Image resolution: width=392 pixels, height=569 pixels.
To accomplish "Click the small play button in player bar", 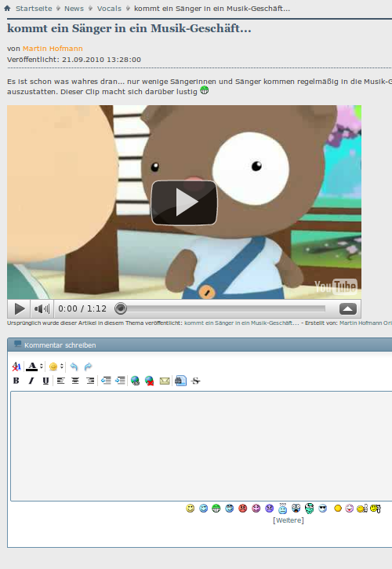I will [20, 308].
